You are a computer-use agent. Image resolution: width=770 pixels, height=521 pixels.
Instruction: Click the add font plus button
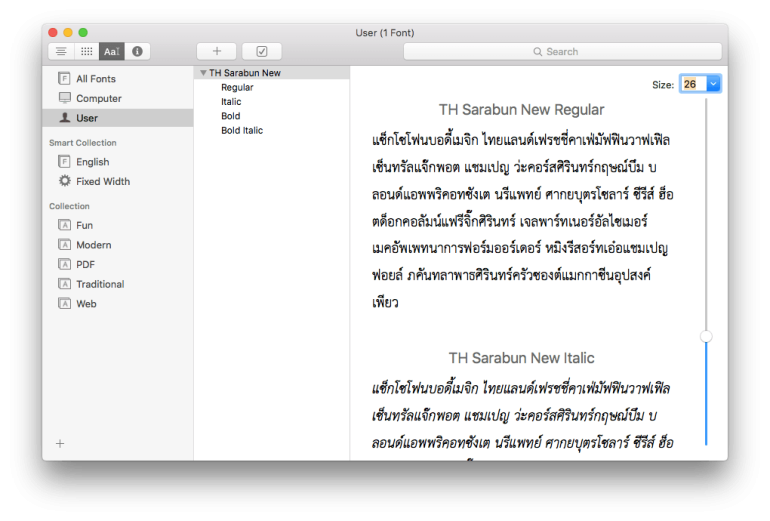click(216, 51)
